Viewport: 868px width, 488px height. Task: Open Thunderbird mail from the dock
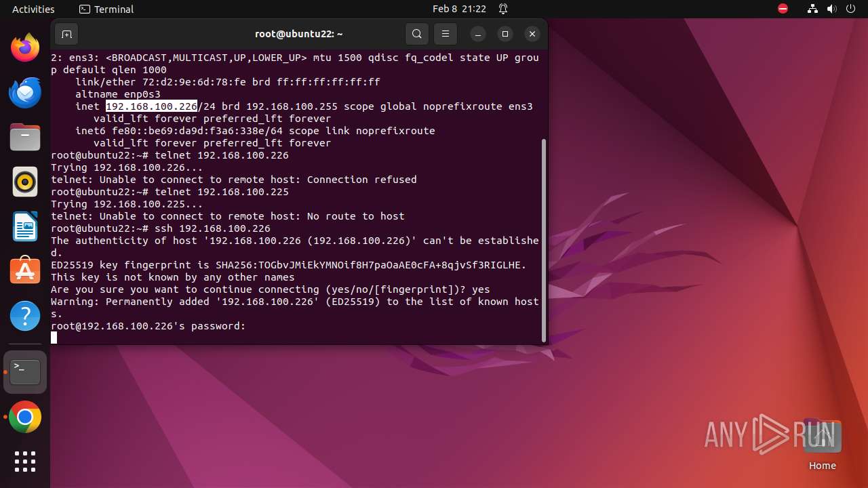tap(25, 93)
